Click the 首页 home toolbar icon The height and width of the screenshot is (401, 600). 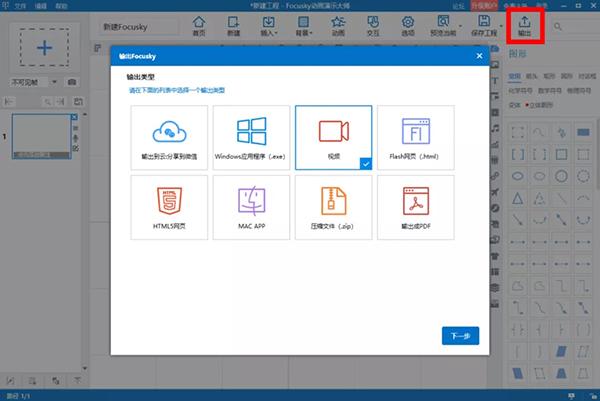[199, 27]
